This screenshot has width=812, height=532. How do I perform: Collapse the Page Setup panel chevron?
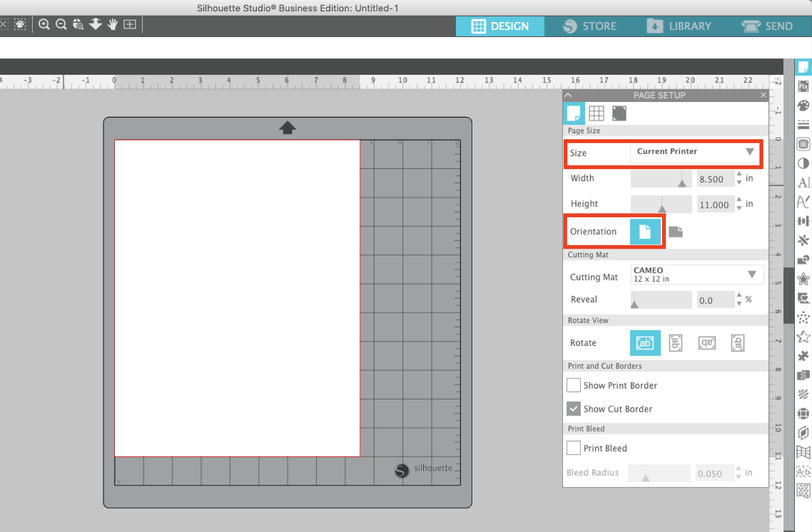point(568,95)
